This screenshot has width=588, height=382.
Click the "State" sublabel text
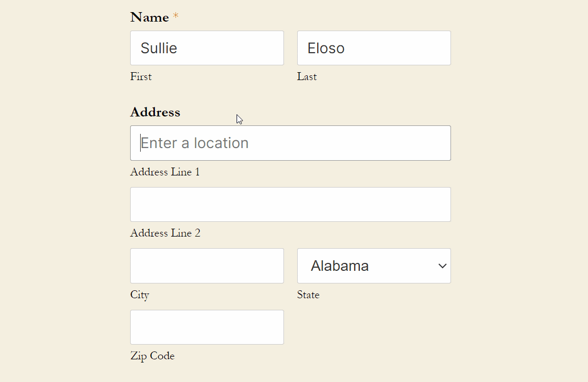click(x=308, y=295)
